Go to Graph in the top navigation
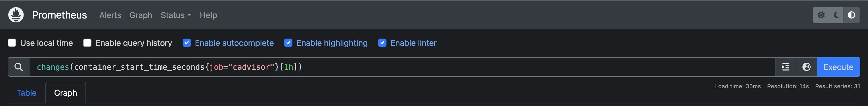Viewport: 868px width, 106px height. (x=141, y=15)
